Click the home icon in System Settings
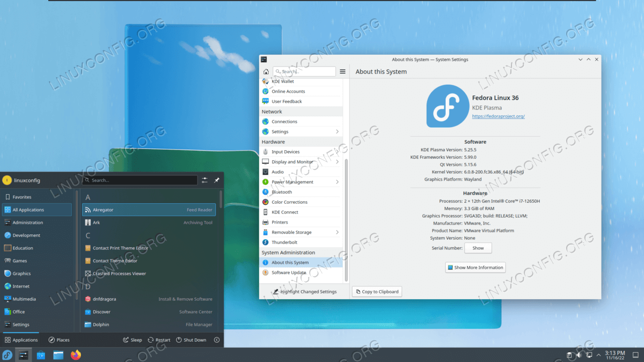 click(266, 71)
